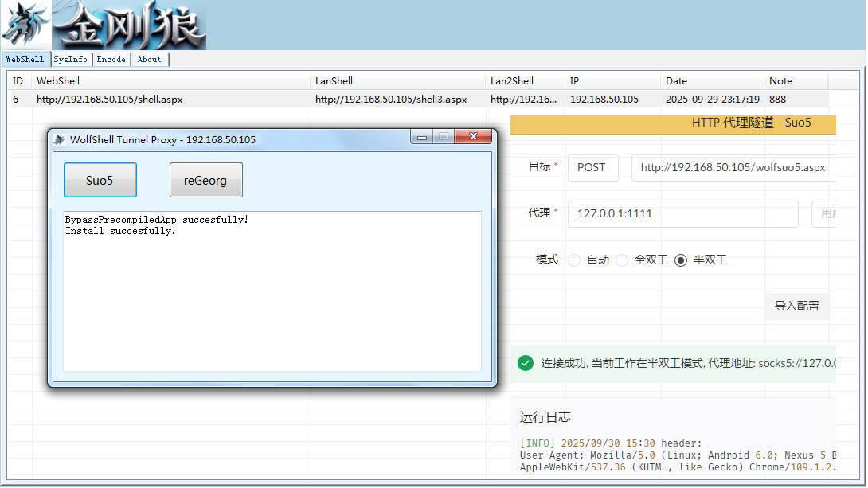Viewport: 868px width, 488px height.
Task: Click the target URL wolfsuo5.aspx field
Action: coord(733,168)
